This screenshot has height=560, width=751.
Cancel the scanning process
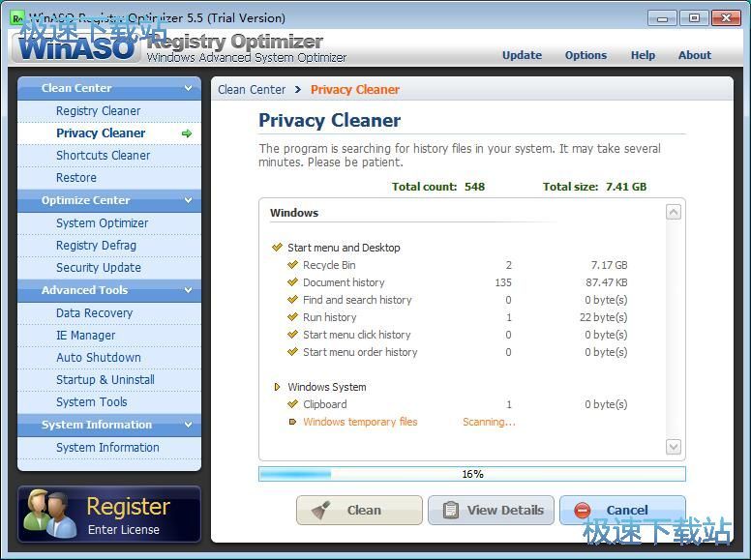[622, 511]
